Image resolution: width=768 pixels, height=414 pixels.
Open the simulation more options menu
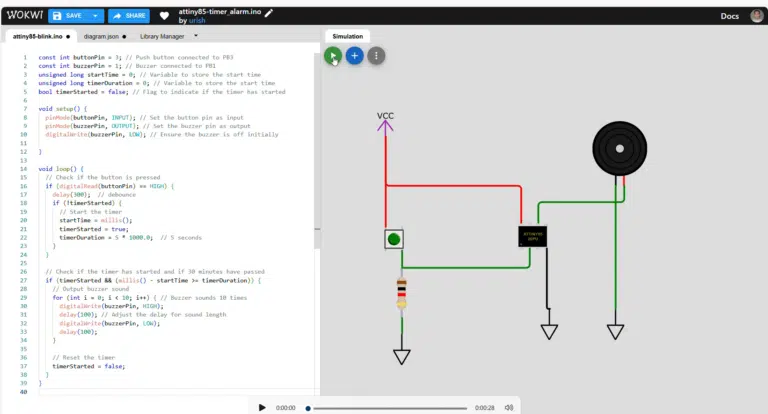pos(376,56)
